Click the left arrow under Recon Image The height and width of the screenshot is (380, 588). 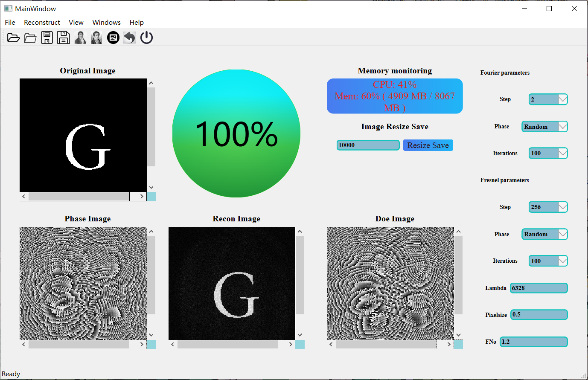click(173, 344)
